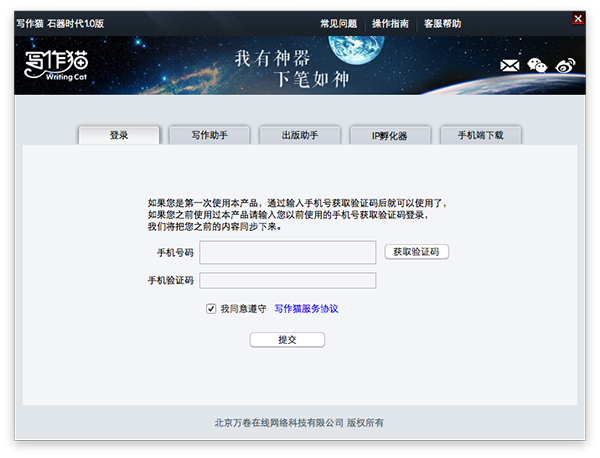The width and height of the screenshot is (600, 458).
Task: Click the 手机验证码 input field
Action: (287, 281)
